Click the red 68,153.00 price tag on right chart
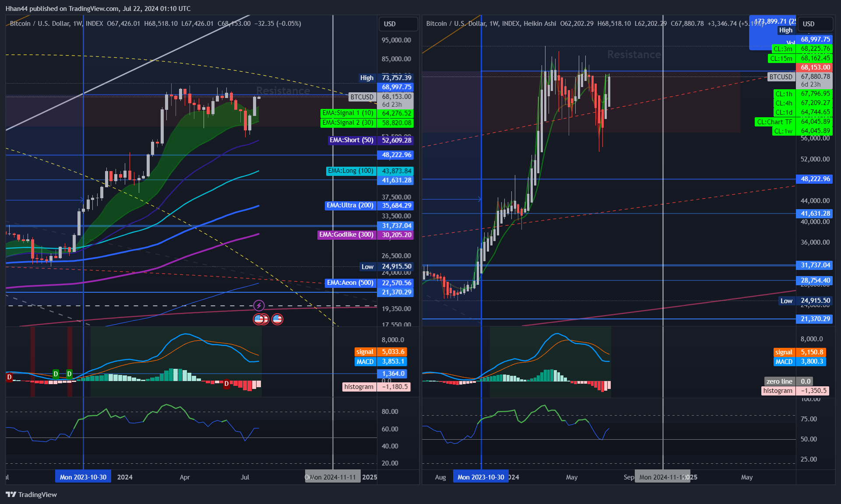The image size is (841, 504). pos(815,67)
